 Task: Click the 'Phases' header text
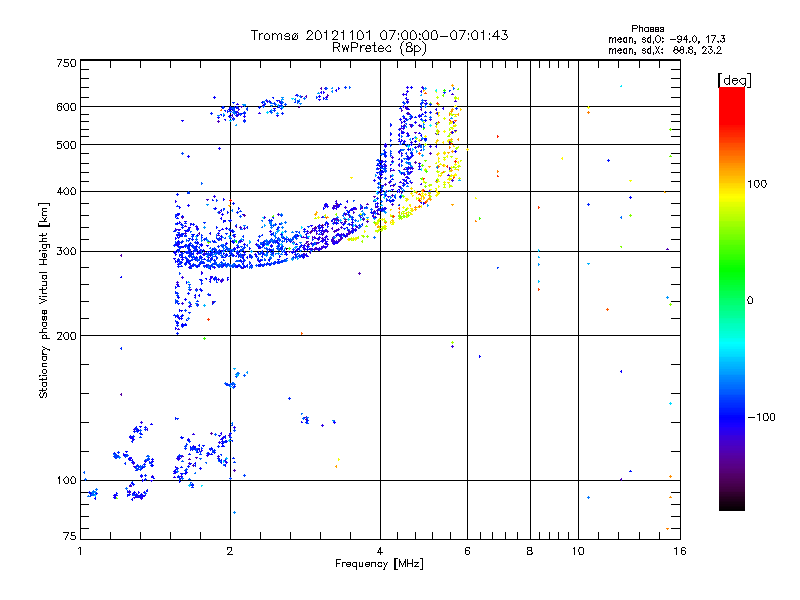[x=647, y=29]
